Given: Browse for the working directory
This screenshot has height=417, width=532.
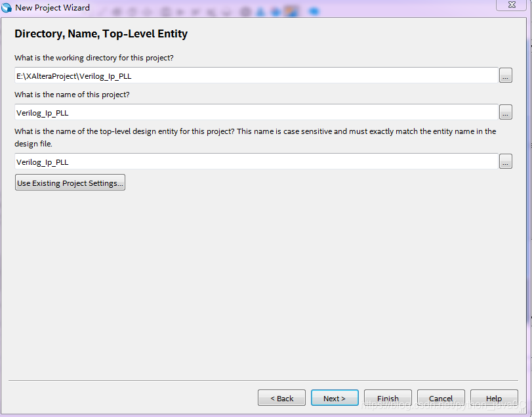Looking at the screenshot, I should 506,76.
